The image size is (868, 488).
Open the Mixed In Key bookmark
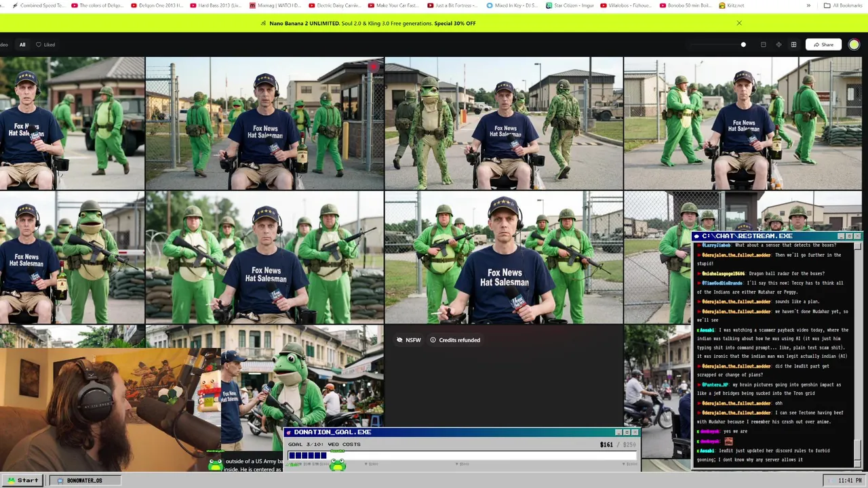[513, 5]
